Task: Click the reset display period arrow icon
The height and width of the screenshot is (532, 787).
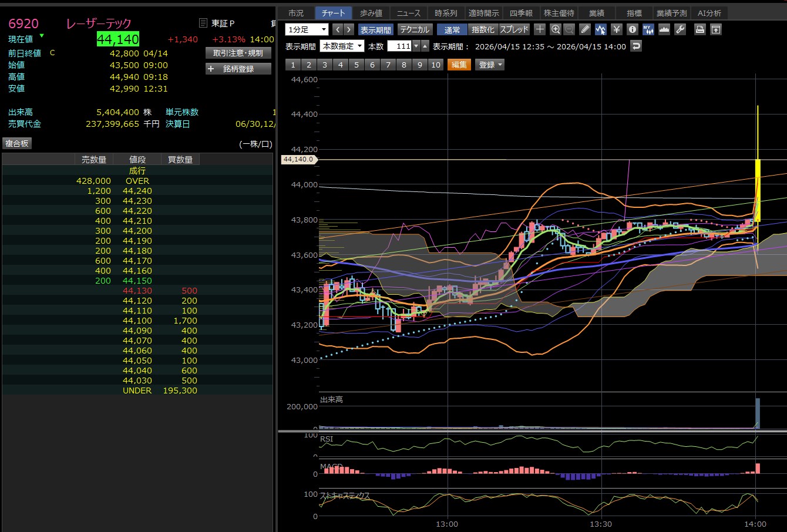Action: coord(636,46)
